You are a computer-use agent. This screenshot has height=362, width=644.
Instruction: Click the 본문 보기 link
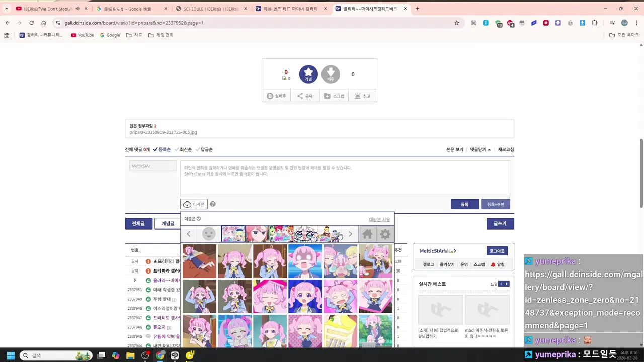[455, 149]
